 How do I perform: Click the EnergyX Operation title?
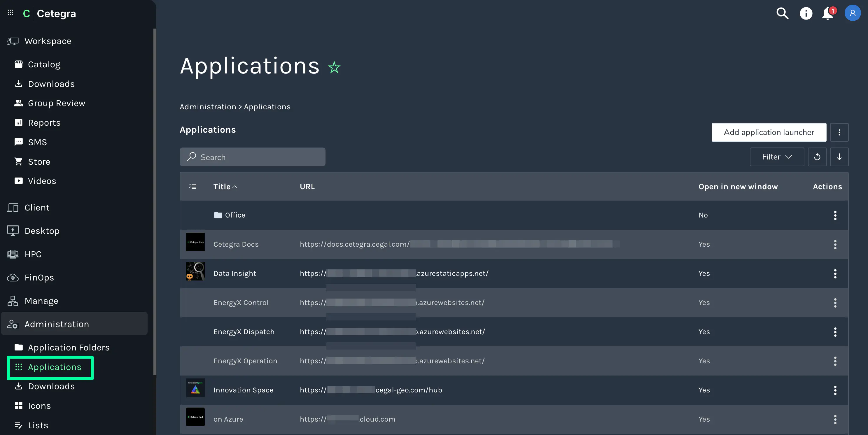[245, 361]
